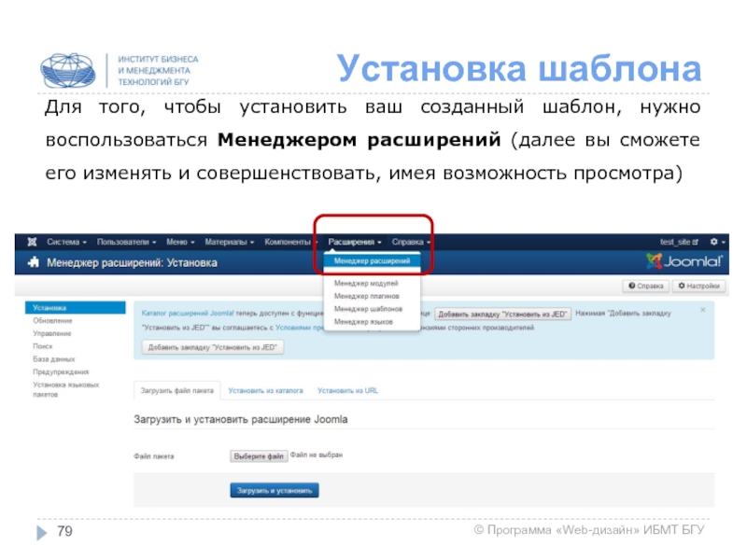The height and width of the screenshot is (560, 747).
Task: Expand the Система menu
Action: coord(66,241)
